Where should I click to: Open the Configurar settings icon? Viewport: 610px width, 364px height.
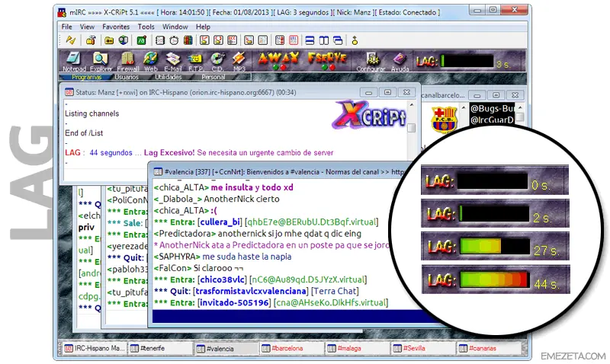coord(371,62)
